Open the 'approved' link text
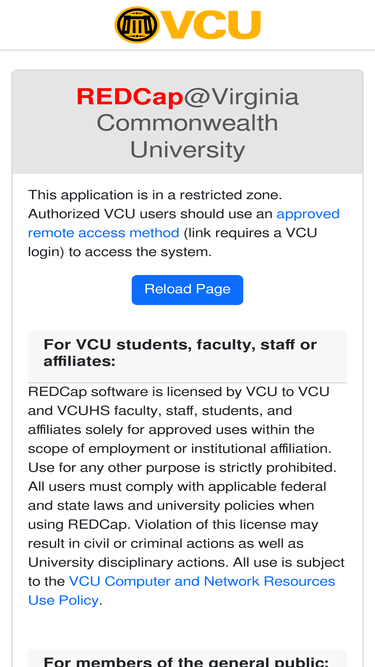The width and height of the screenshot is (375, 667). point(308,214)
